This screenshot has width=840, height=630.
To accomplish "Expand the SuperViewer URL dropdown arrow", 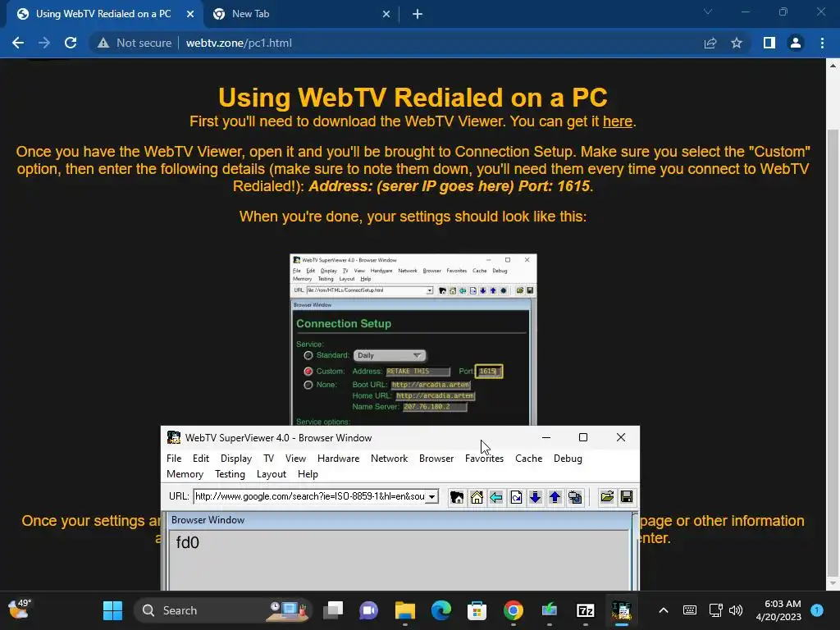I will (x=431, y=496).
